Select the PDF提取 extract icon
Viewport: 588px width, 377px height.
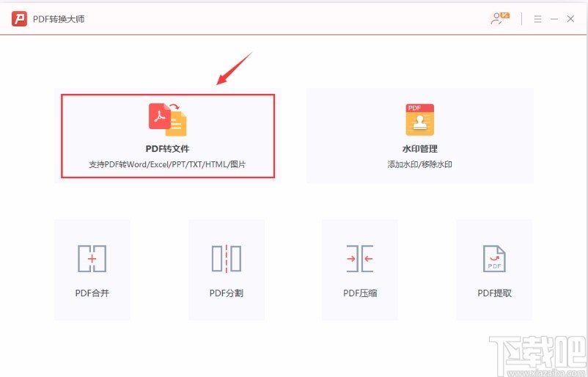494,258
